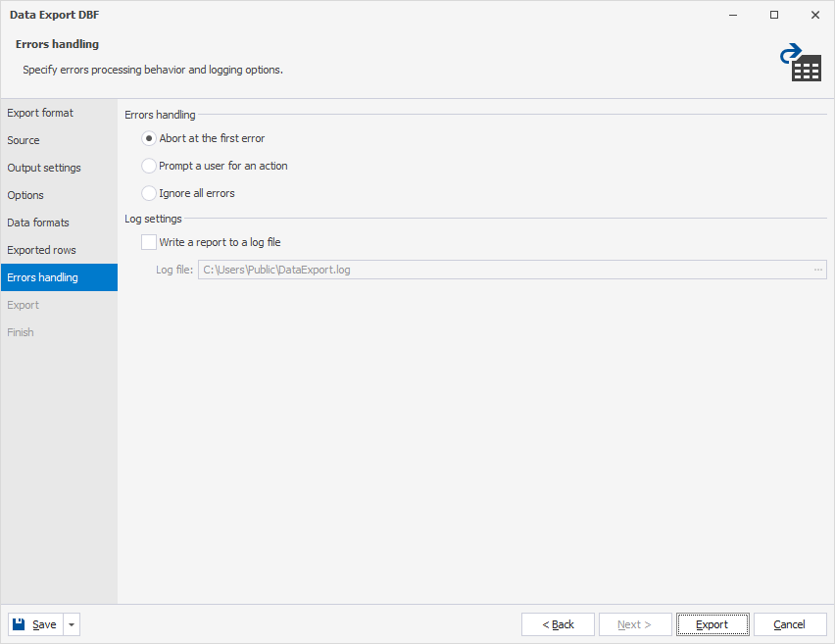Maximize the Data Export DBF window
835x644 pixels.
[x=774, y=15]
